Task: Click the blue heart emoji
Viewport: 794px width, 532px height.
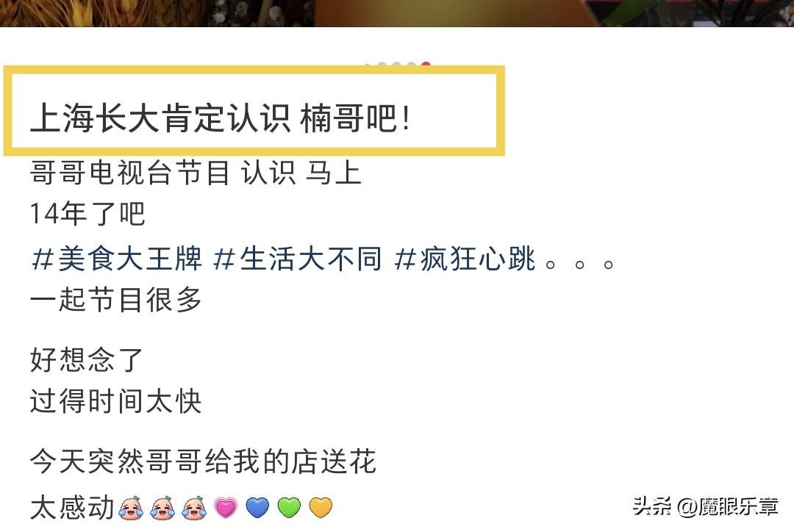Action: point(257,508)
